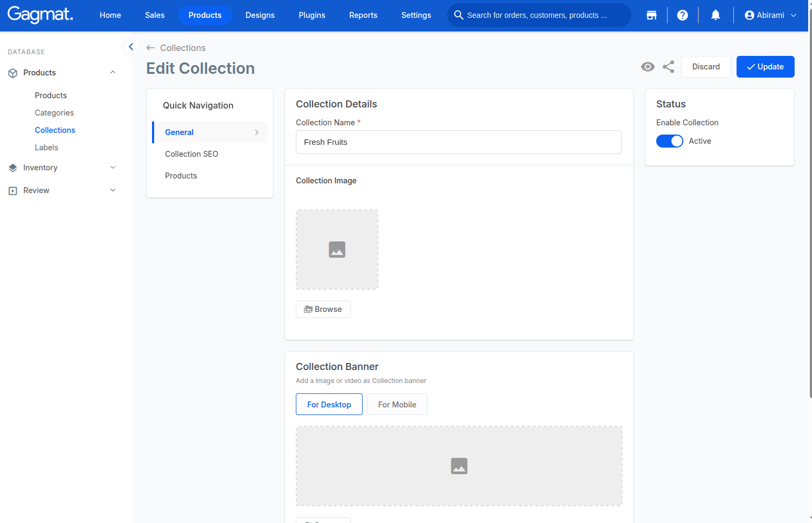Expand the Inventory sidebar section

coord(113,168)
